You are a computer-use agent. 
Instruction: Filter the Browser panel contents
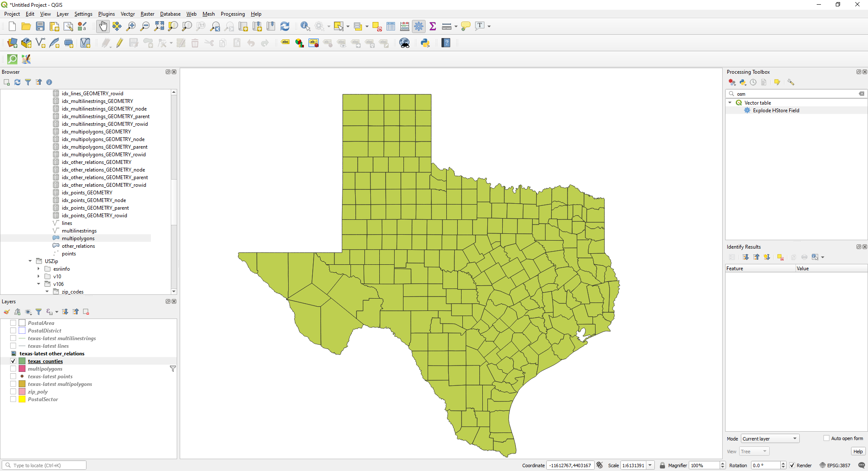(x=28, y=82)
